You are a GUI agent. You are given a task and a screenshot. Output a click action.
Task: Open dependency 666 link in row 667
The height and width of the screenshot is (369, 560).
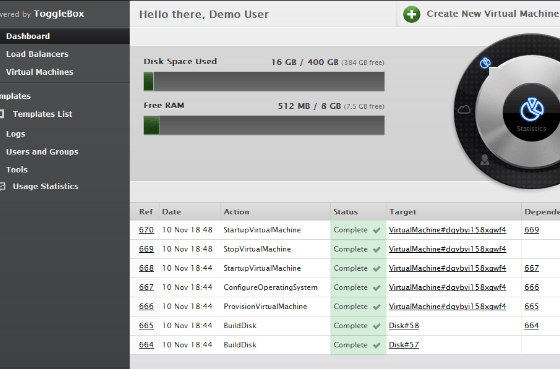(531, 287)
